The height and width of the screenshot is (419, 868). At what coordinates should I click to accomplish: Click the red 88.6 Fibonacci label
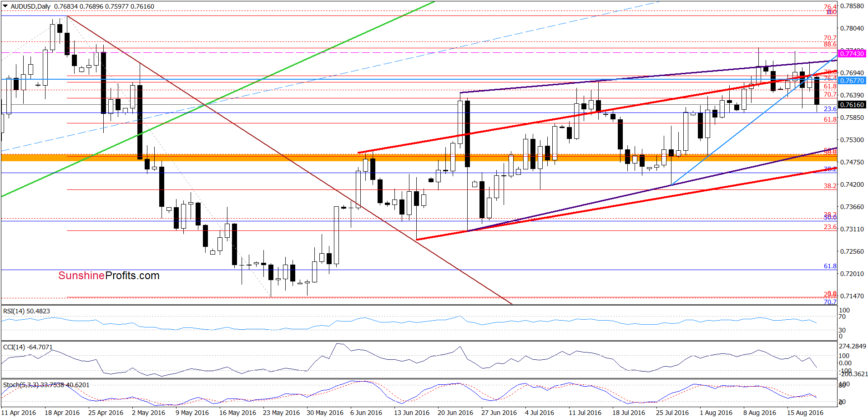tap(830, 44)
